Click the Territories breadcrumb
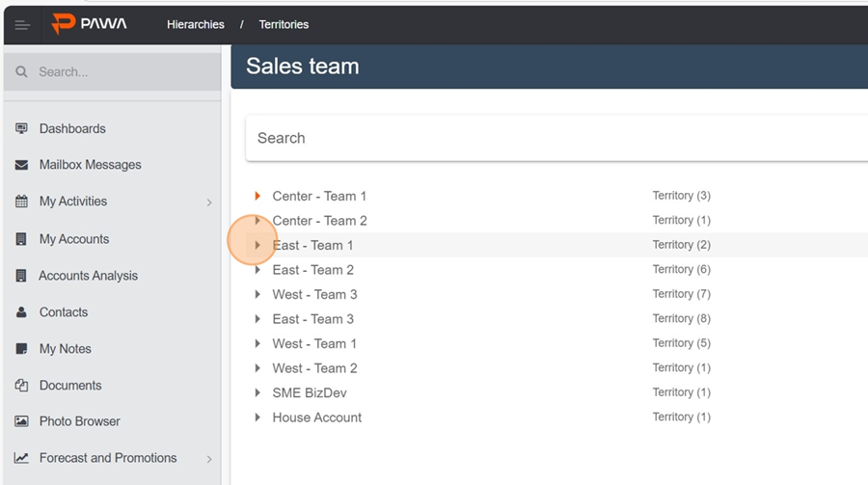Viewport: 868px width, 485px height. 284,24
